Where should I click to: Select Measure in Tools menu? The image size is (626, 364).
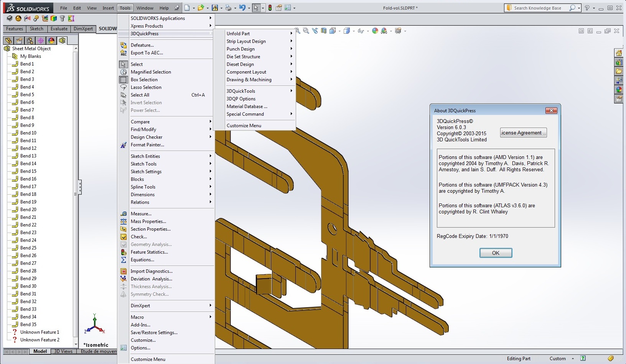point(166,214)
